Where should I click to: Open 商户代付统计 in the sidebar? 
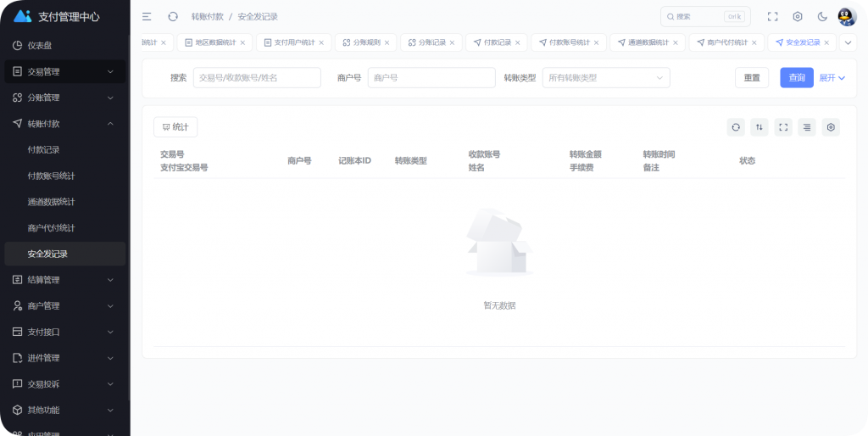[64, 227]
